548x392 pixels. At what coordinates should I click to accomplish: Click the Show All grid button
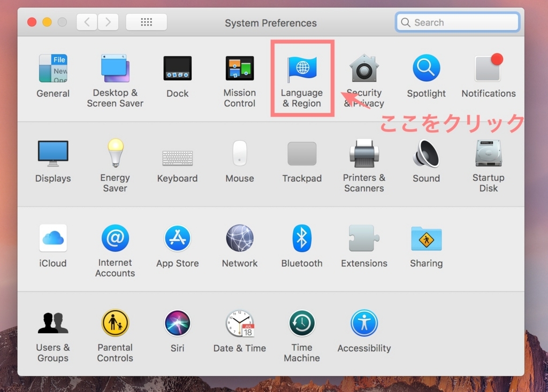click(x=147, y=22)
